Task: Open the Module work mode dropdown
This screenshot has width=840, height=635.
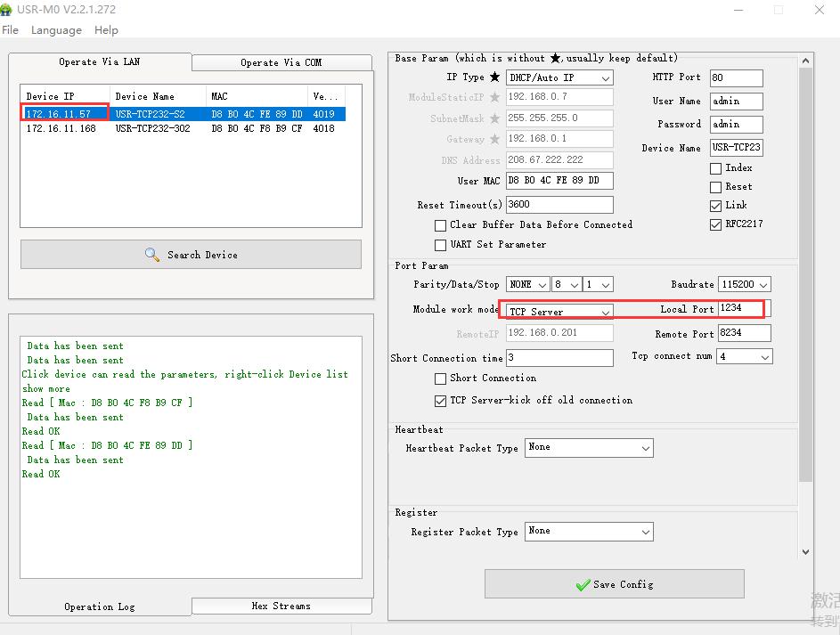Action: pyautogui.click(x=559, y=312)
